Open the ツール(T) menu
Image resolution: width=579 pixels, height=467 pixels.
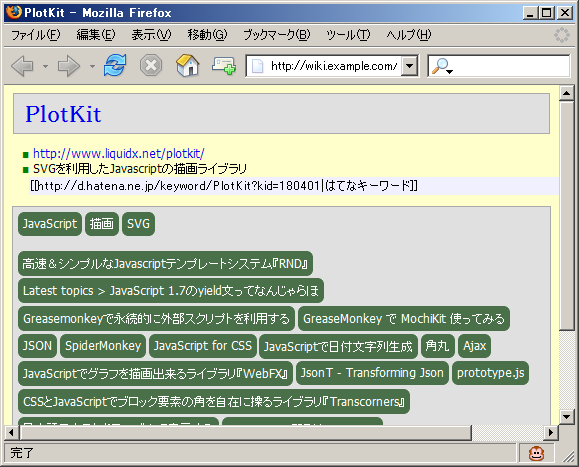[x=348, y=35]
